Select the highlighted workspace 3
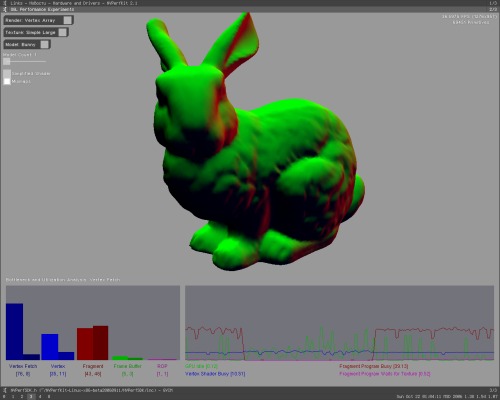500x400 pixels. (x=31, y=397)
